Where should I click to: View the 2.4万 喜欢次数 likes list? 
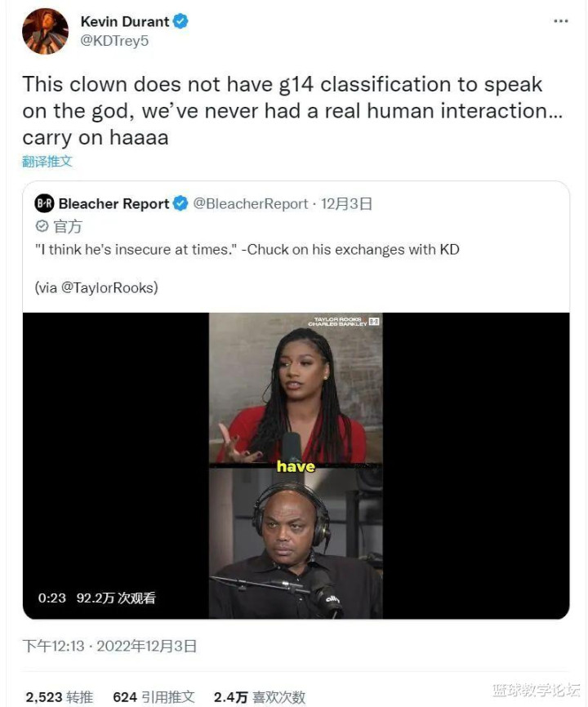point(260,697)
